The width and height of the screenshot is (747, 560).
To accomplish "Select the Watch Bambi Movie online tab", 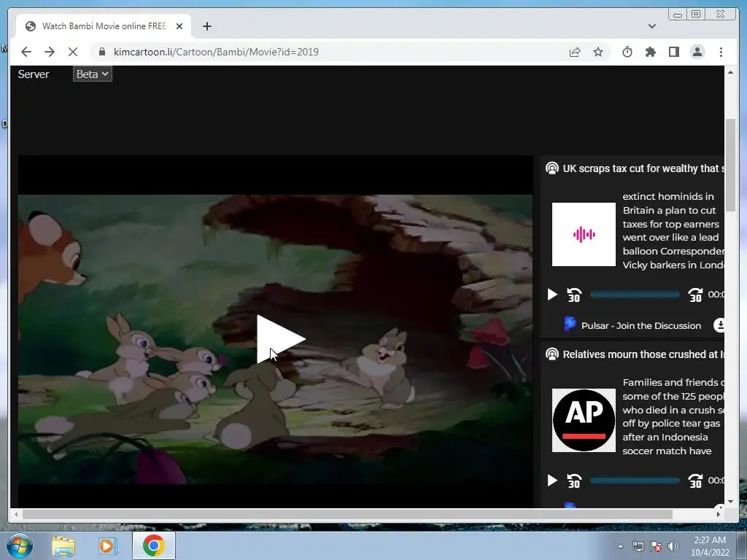I will coord(104,26).
